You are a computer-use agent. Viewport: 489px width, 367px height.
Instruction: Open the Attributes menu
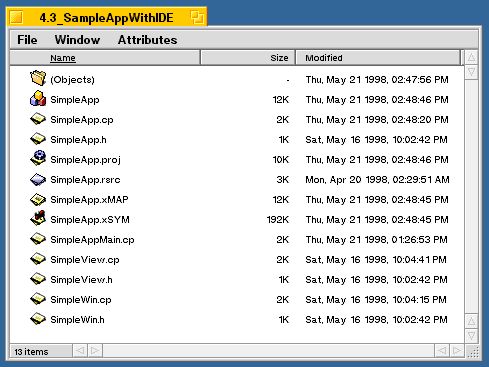[147, 40]
